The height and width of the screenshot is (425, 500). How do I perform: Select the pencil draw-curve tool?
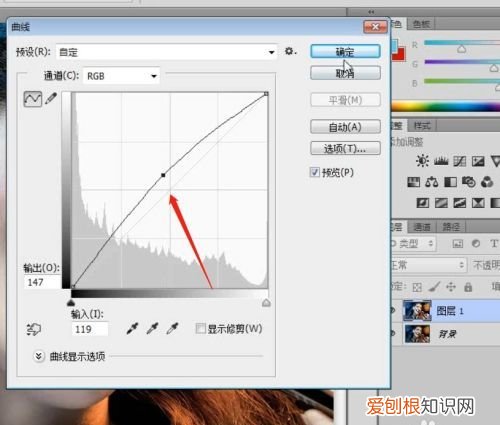(51, 99)
